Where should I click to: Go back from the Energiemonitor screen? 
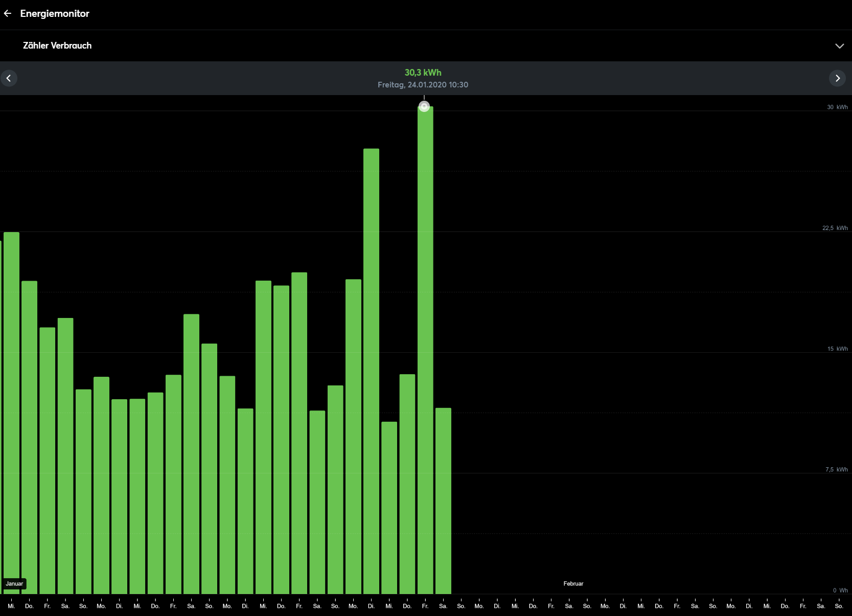click(x=8, y=14)
